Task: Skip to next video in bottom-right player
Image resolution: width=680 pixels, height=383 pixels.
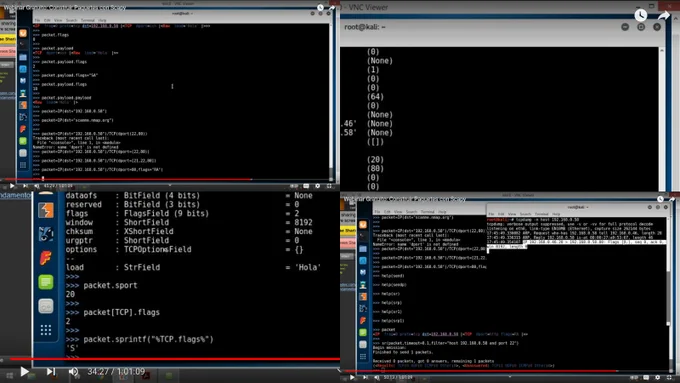Action: tap(365, 377)
